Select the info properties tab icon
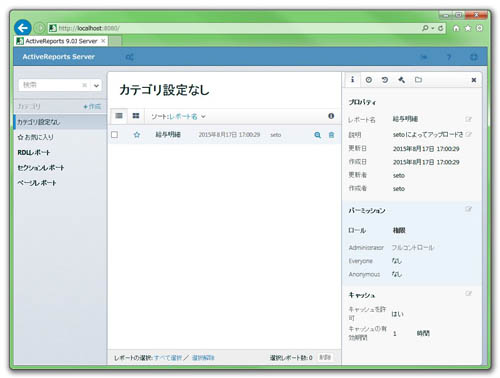 click(352, 80)
